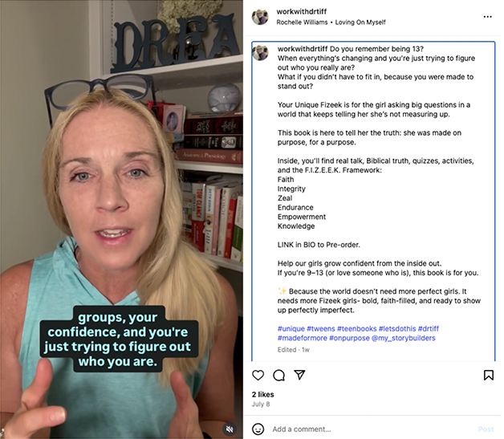The height and width of the screenshot is (439, 504).
Task: Open the #drtiff hashtag
Action: (x=428, y=329)
